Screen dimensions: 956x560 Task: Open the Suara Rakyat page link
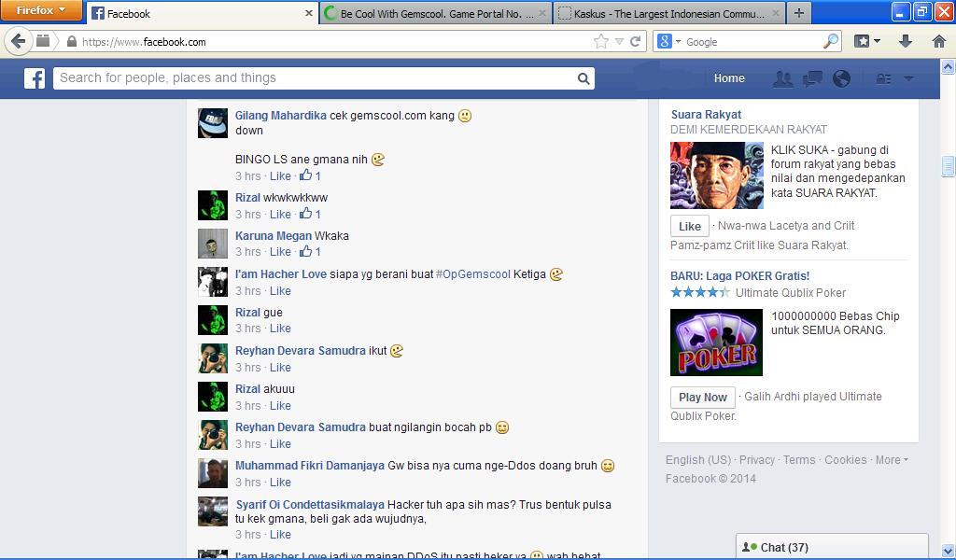pyautogui.click(x=706, y=115)
